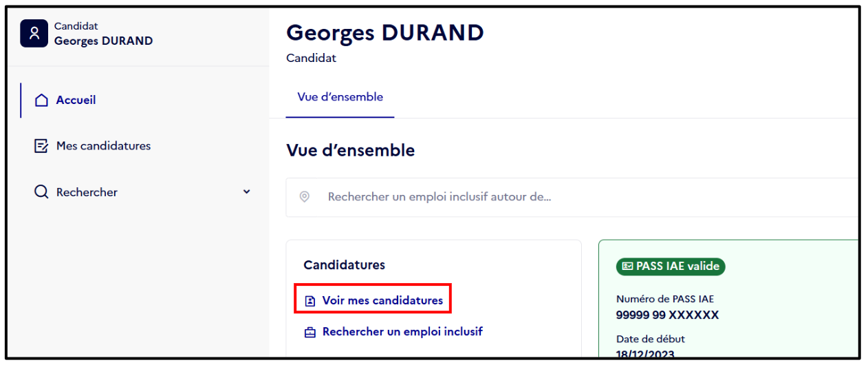Click the icon left of Voir mes candidatures
Viewport: 868px width, 365px height.
pyautogui.click(x=310, y=301)
